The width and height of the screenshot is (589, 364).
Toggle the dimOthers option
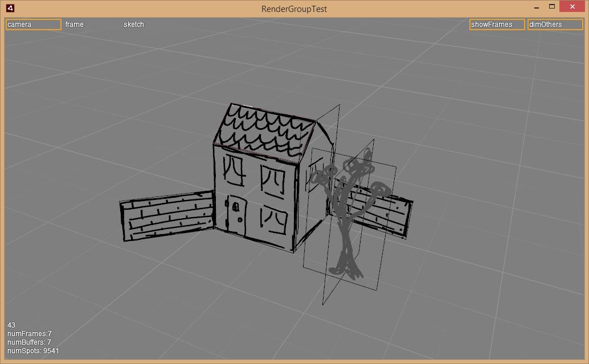(x=555, y=24)
